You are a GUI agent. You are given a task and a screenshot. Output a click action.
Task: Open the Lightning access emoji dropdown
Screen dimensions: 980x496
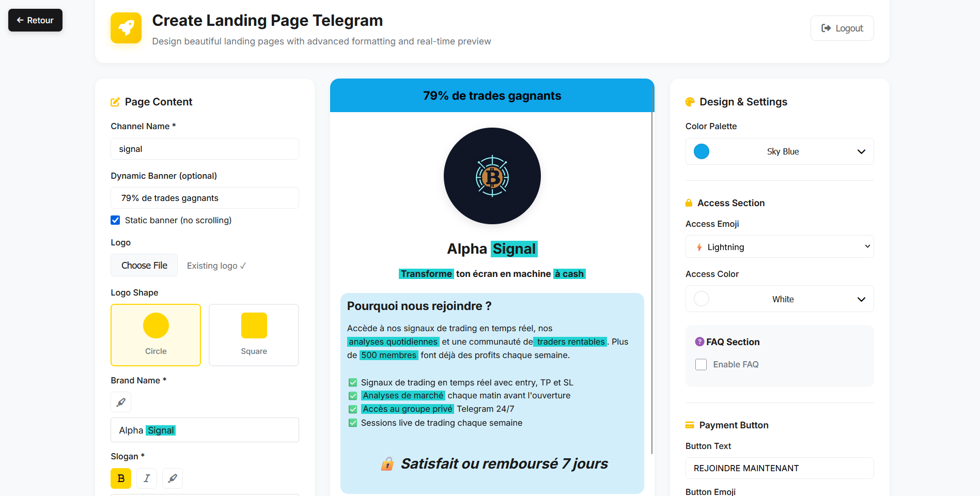tap(779, 246)
